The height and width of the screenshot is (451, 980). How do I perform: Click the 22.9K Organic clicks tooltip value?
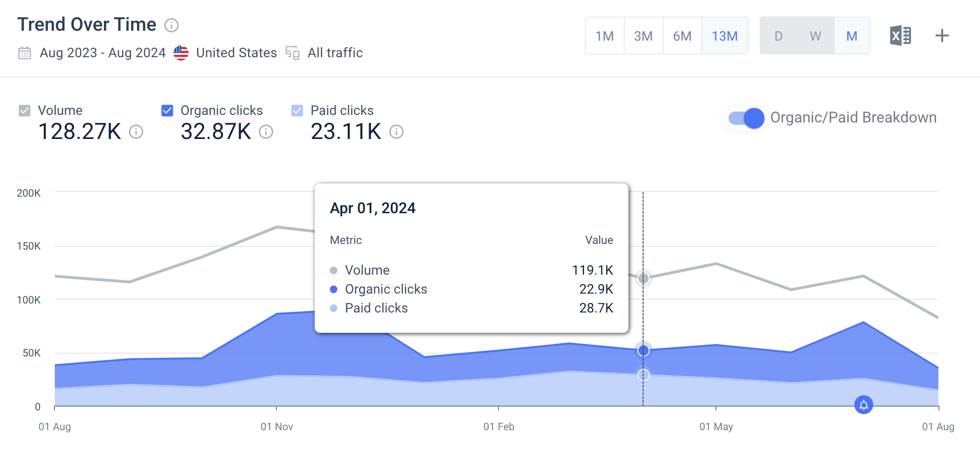(x=596, y=289)
